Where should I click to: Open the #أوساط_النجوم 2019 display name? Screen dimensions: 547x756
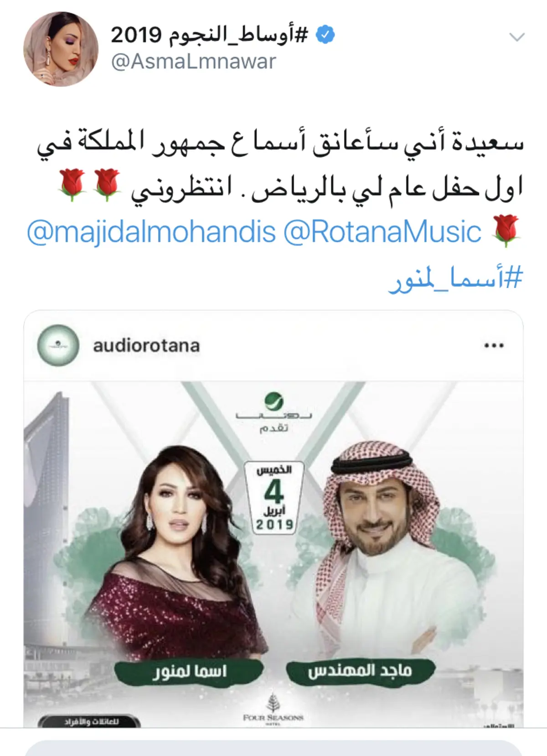point(210,35)
